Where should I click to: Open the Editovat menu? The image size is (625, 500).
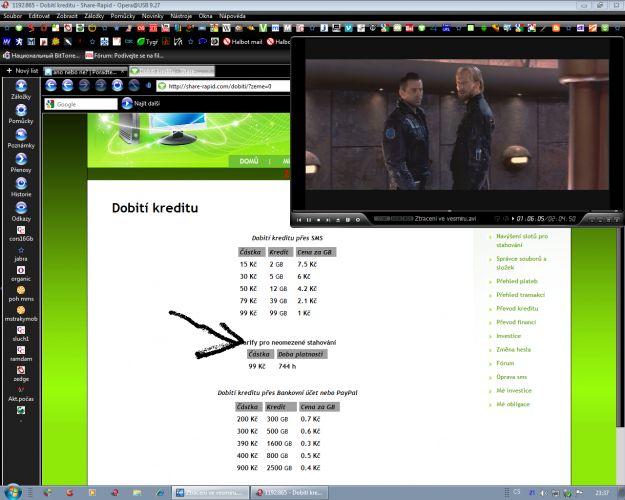pyautogui.click(x=39, y=16)
